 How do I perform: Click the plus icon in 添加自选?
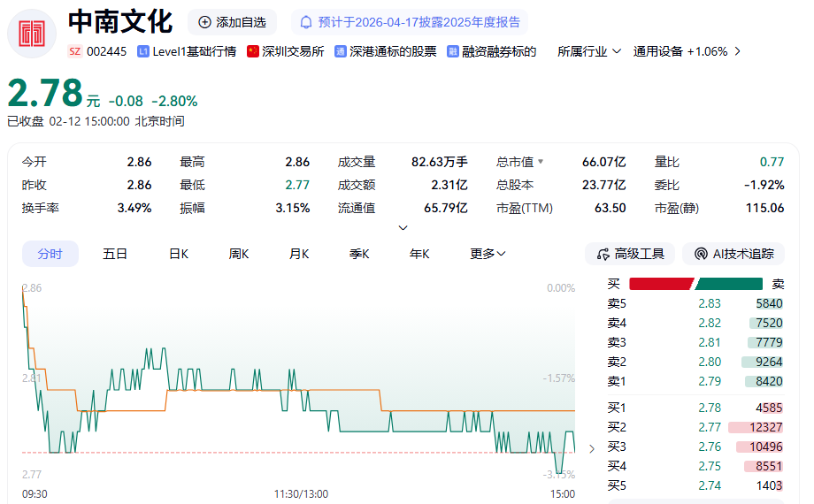tap(205, 22)
